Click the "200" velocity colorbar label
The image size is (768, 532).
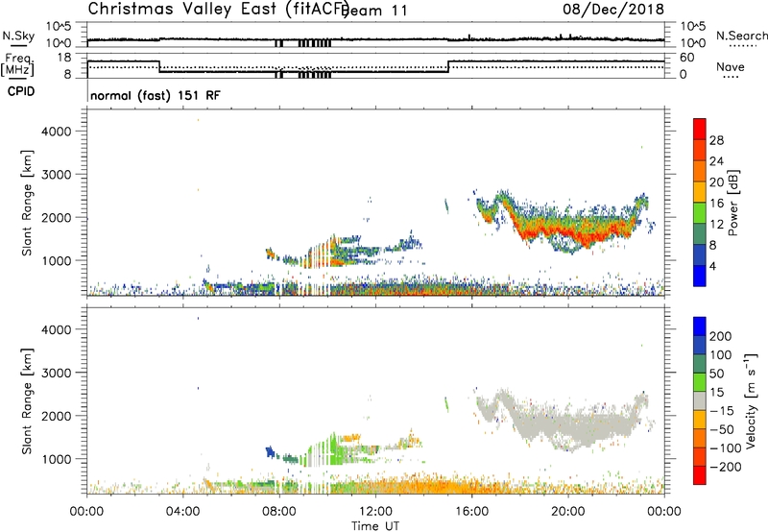click(721, 336)
